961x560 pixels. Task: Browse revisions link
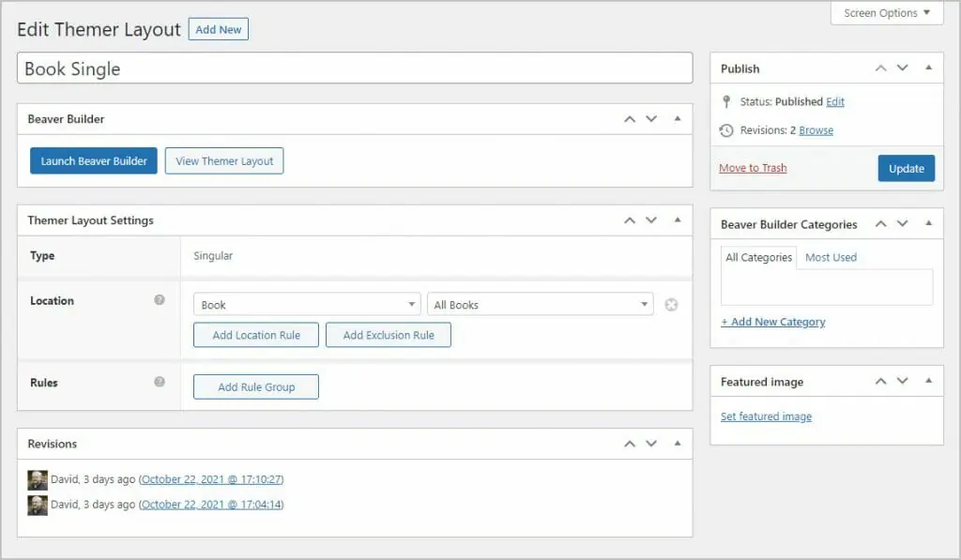coord(816,129)
